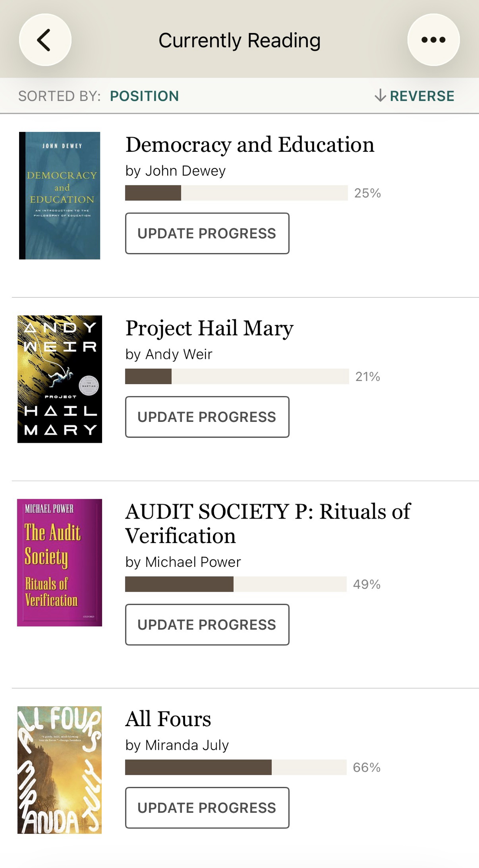
Task: Tap AUDIT SOCIETY P: Rituals of Verification title
Action: 268,523
